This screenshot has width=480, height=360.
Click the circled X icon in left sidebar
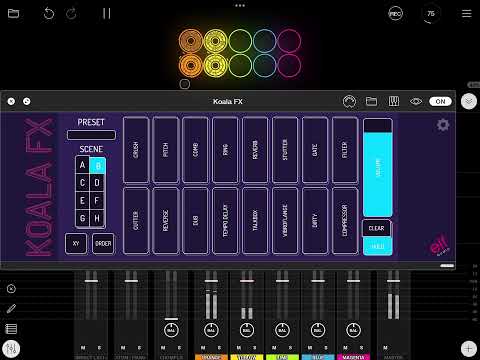coord(11,289)
